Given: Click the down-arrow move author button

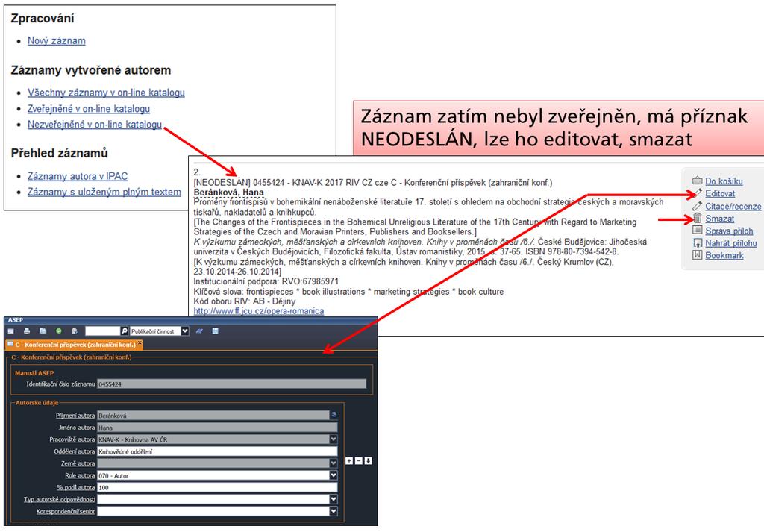Looking at the screenshot, I should [369, 461].
